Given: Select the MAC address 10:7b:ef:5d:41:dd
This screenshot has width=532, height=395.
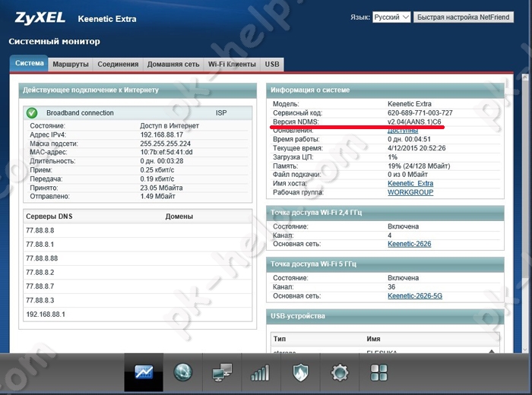Looking at the screenshot, I should point(166,152).
